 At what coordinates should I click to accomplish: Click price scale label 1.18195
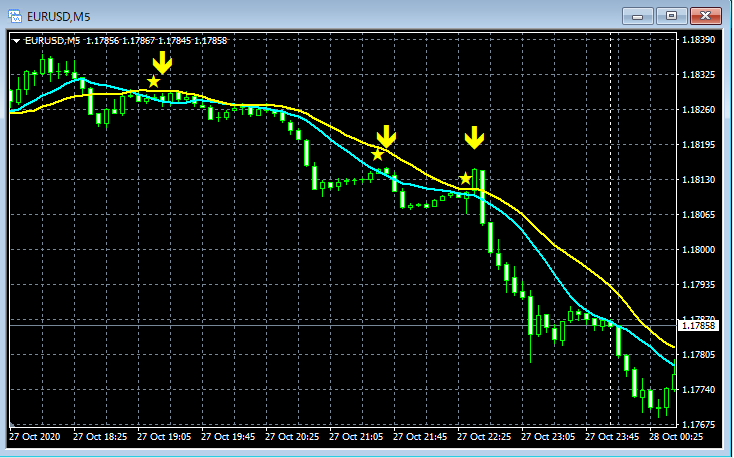698,145
